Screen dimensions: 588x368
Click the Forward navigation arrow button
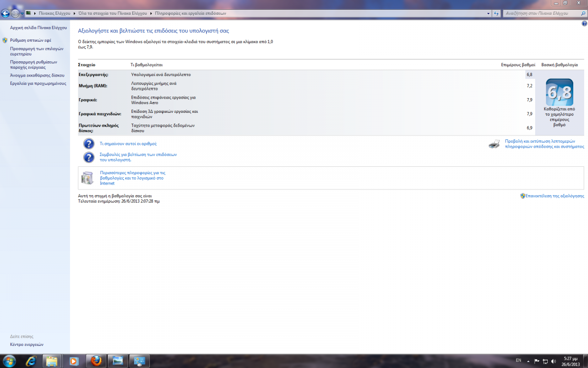click(x=15, y=13)
